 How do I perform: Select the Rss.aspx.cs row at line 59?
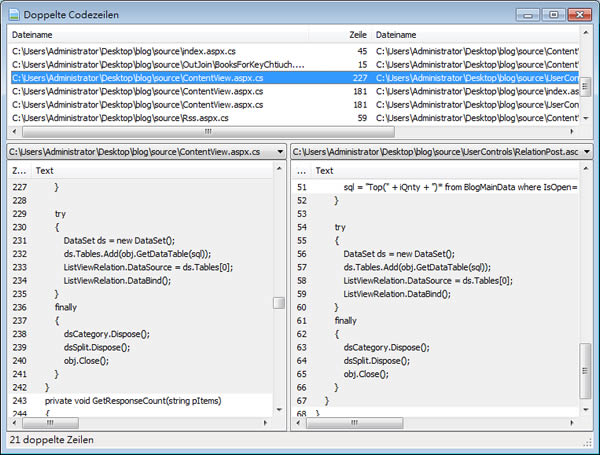pos(150,117)
